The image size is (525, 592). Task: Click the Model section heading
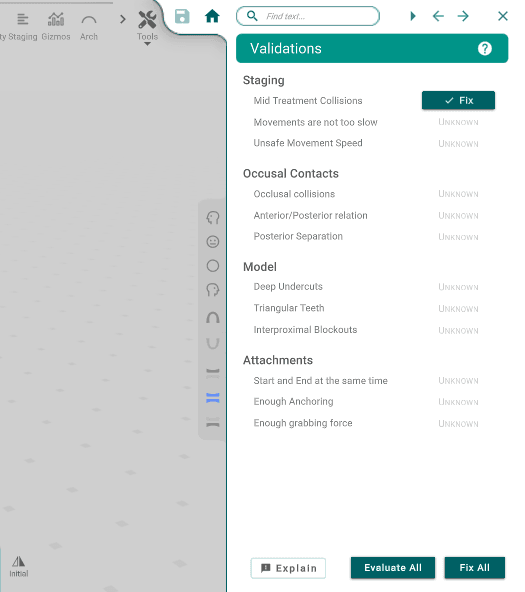coord(260,267)
